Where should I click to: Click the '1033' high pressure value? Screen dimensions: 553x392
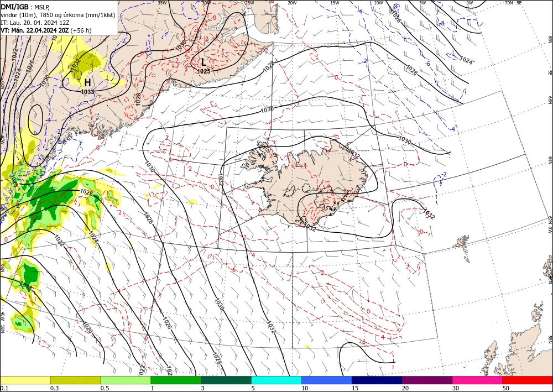87,92
